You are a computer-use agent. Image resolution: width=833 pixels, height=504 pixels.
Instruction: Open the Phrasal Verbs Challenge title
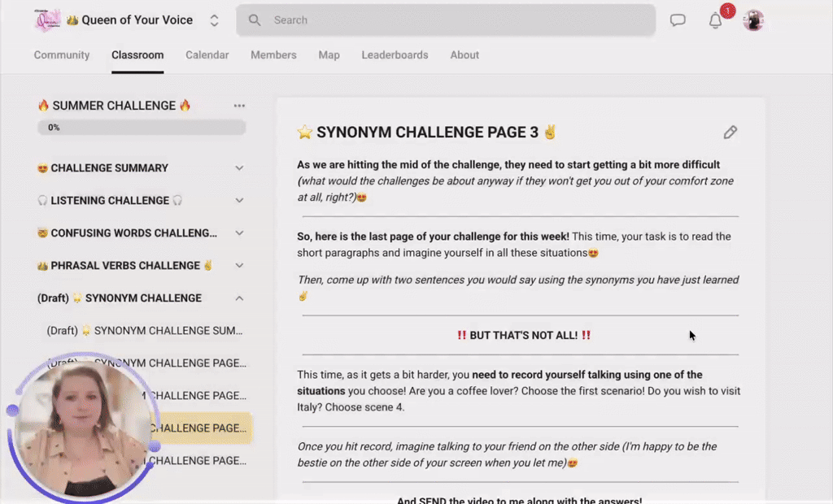pos(124,265)
